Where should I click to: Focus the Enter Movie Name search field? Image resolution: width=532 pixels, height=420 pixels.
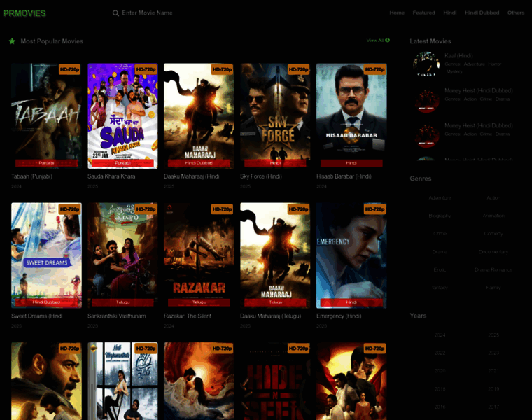(147, 13)
